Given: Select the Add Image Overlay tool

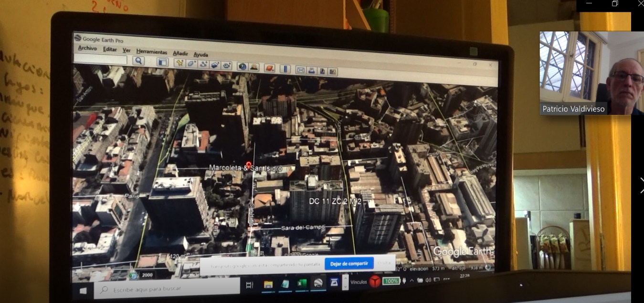Looking at the screenshot, I should point(215,65).
